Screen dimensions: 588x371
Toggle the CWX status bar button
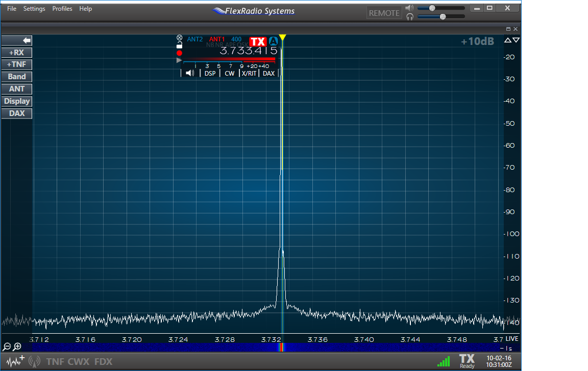click(79, 362)
